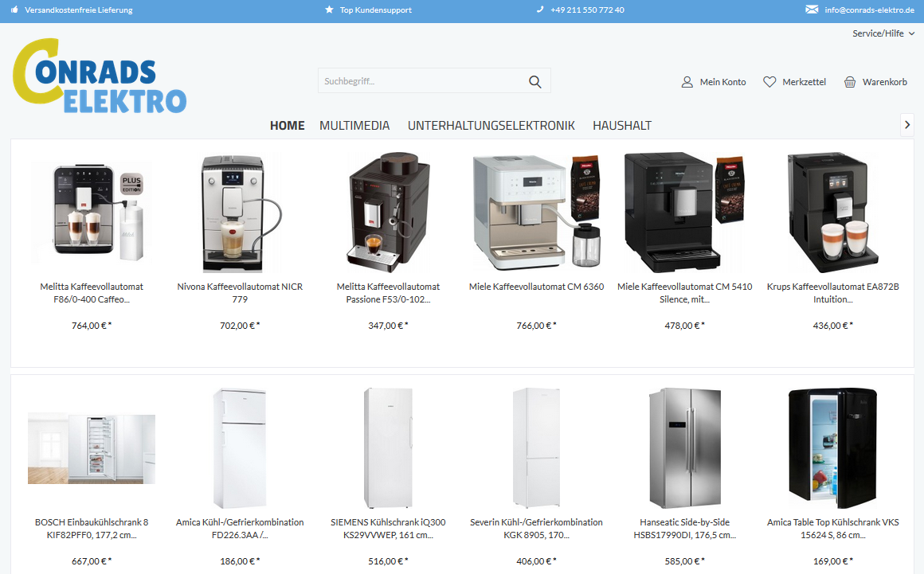Click the thumbs-up icon for free delivery
This screenshot has width=924, height=574.
(x=14, y=10)
